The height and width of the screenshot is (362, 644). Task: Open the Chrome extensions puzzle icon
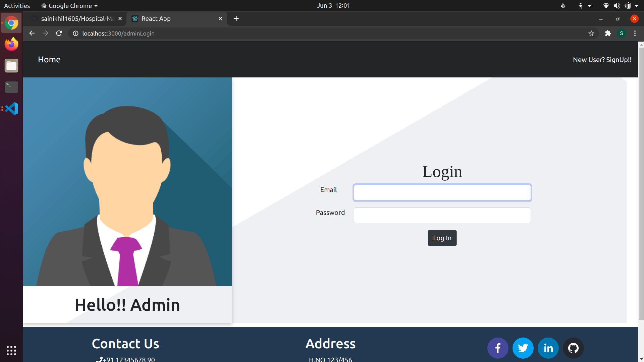(x=608, y=34)
